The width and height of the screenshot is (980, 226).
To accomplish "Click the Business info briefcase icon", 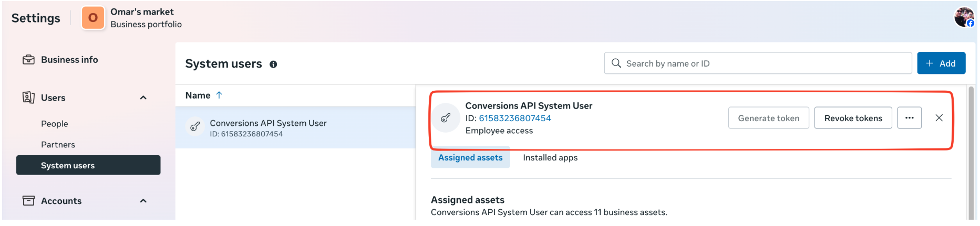I will (28, 60).
